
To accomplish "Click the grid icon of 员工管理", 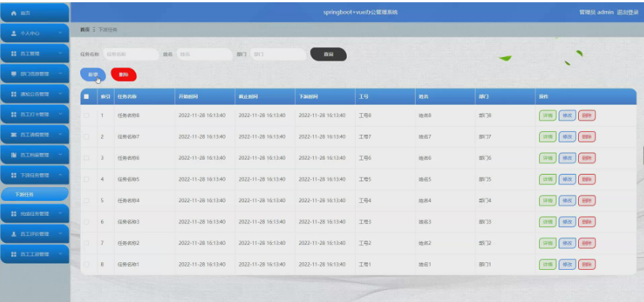I will tap(13, 53).
